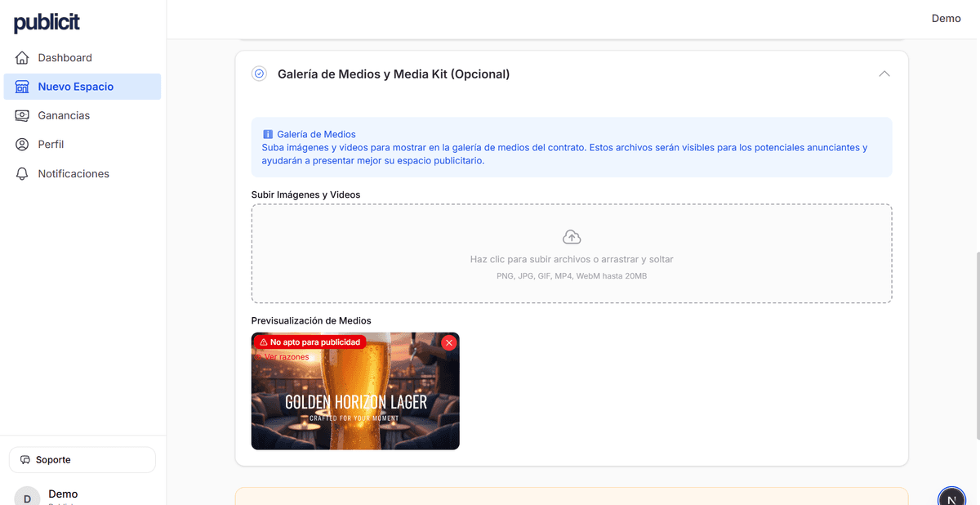This screenshot has width=980, height=505.
Task: Select the Dashboard home icon
Action: click(x=21, y=57)
